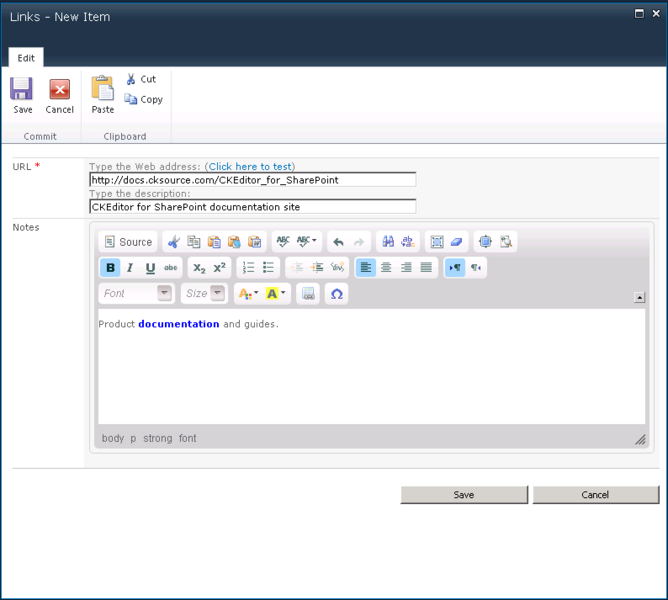Click the check spelling ABC icon
The image size is (668, 600).
(x=283, y=242)
